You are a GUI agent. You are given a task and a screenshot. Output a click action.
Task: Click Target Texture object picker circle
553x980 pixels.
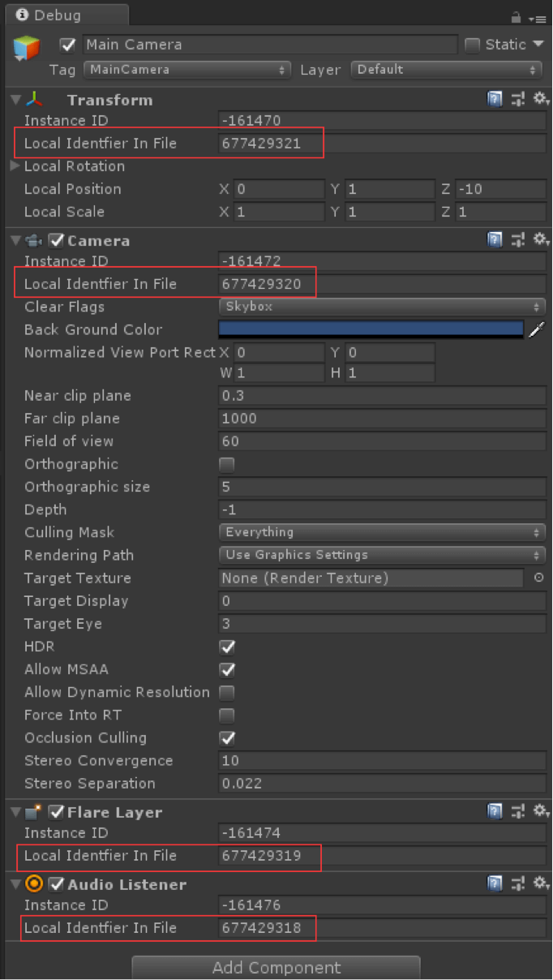pyautogui.click(x=539, y=578)
